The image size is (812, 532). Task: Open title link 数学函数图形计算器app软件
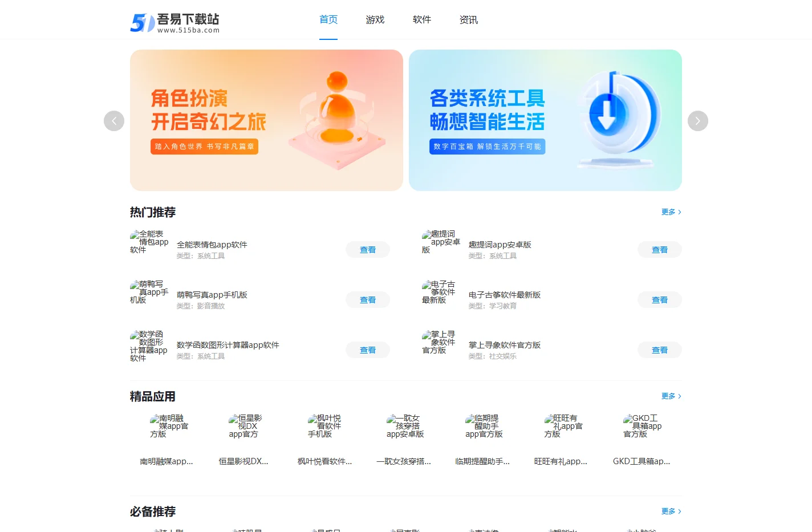pos(228,345)
